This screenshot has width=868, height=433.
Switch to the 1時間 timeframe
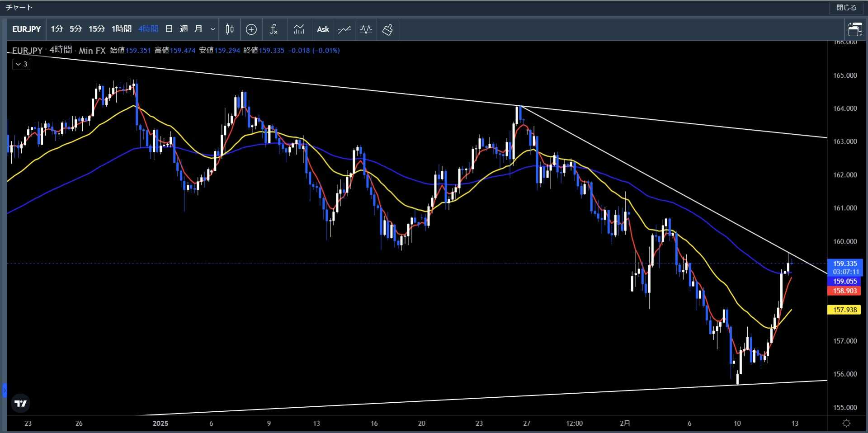tap(122, 29)
